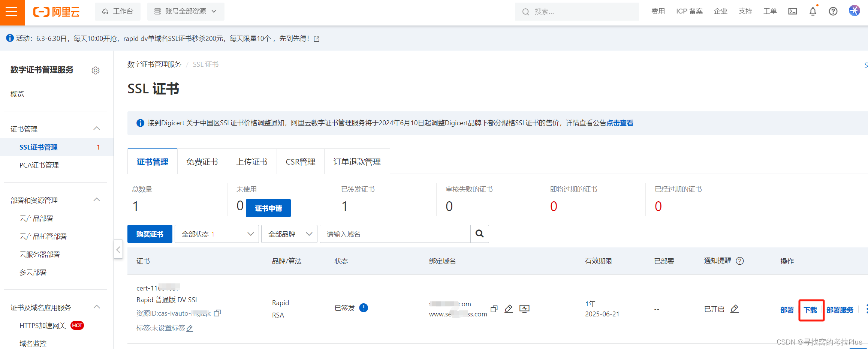This screenshot has height=349, width=868.
Task: Switch to the 订单退款管理 tab
Action: 357,162
